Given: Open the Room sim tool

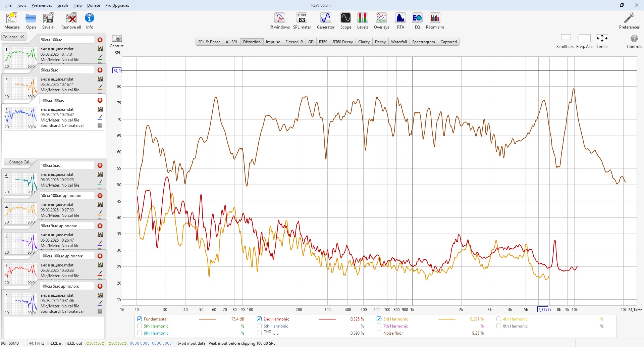Looking at the screenshot, I should tap(435, 21).
